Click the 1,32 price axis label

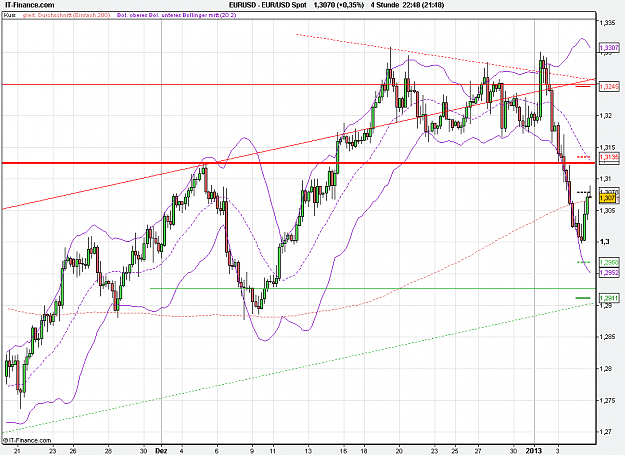605,116
